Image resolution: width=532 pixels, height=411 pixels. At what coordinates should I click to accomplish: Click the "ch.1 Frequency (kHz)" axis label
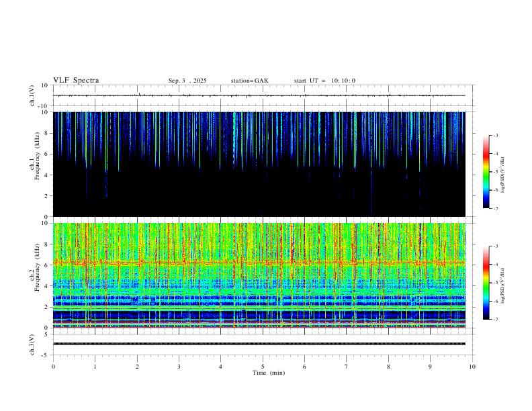(34, 156)
